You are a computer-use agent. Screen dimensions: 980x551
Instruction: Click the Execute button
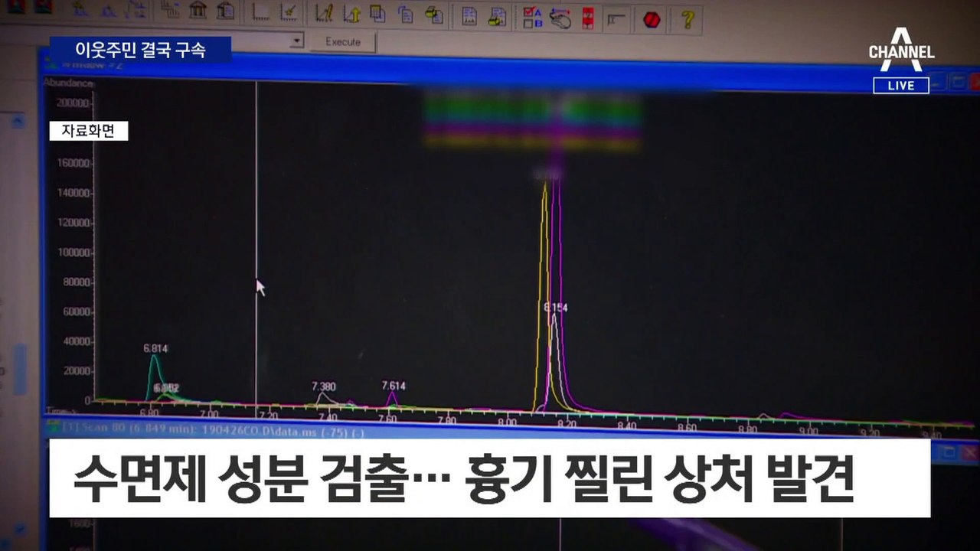[x=342, y=42]
